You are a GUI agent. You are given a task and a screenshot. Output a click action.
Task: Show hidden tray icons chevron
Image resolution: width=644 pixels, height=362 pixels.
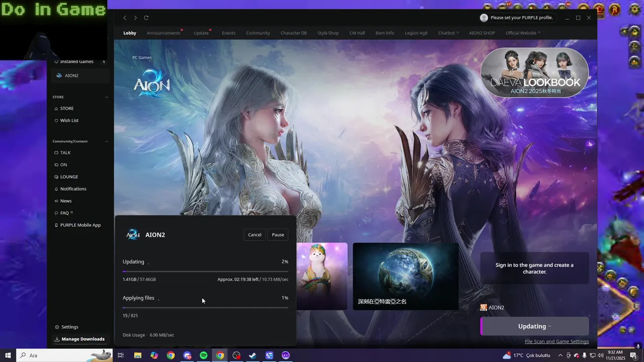click(560, 355)
